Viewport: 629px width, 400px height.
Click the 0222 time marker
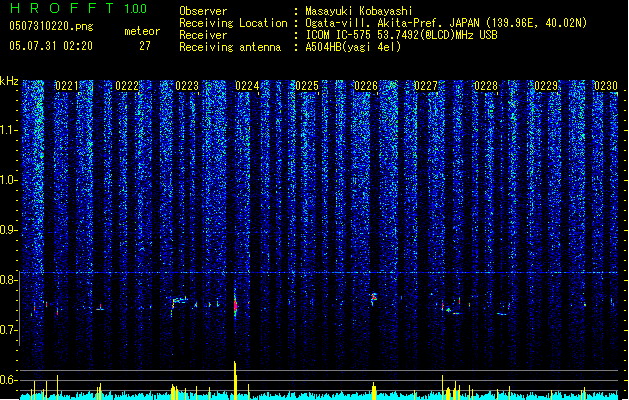(x=127, y=86)
